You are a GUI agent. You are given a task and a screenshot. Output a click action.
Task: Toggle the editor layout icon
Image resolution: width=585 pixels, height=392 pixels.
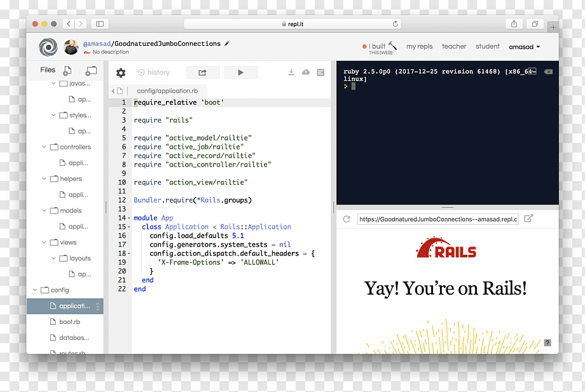click(320, 72)
